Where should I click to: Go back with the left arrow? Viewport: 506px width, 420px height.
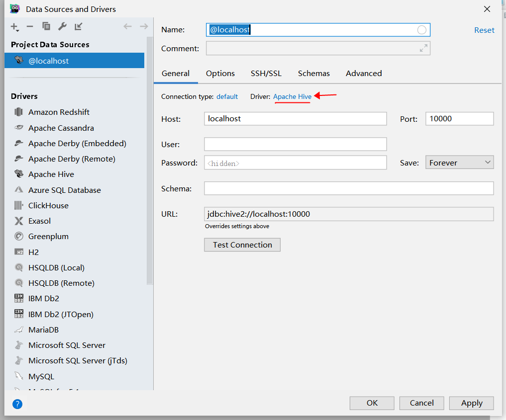(127, 26)
